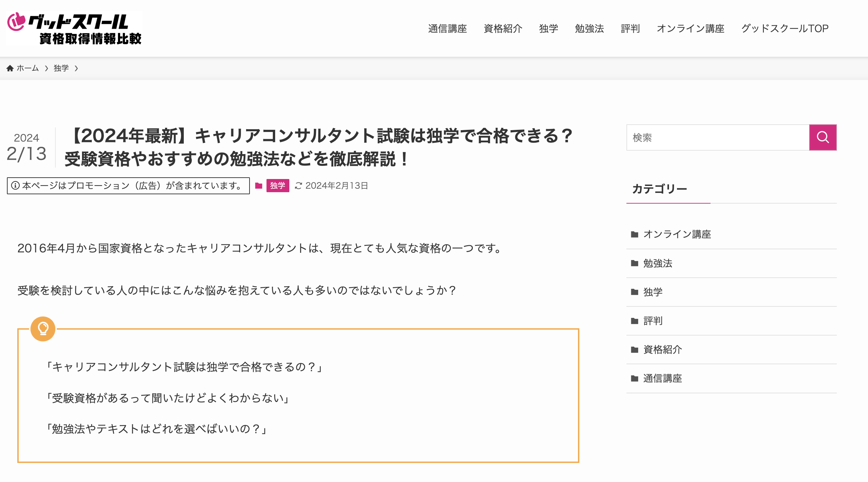Go to グッドスクールTOP navigation item
The image size is (868, 482).
(x=785, y=28)
